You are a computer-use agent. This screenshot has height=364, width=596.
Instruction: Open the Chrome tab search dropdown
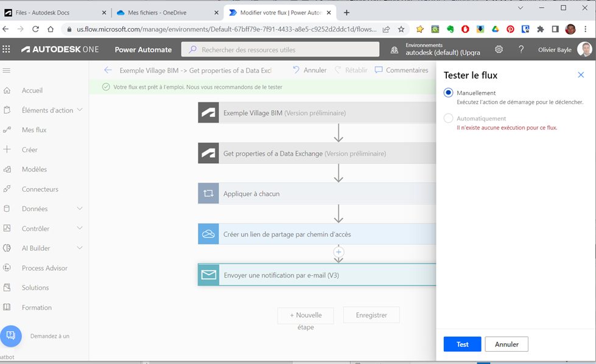(521, 7)
